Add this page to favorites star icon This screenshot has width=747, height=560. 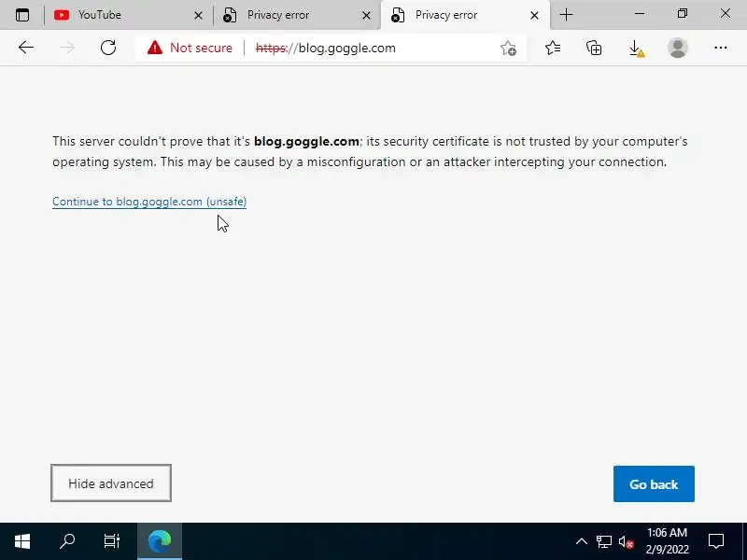click(508, 48)
